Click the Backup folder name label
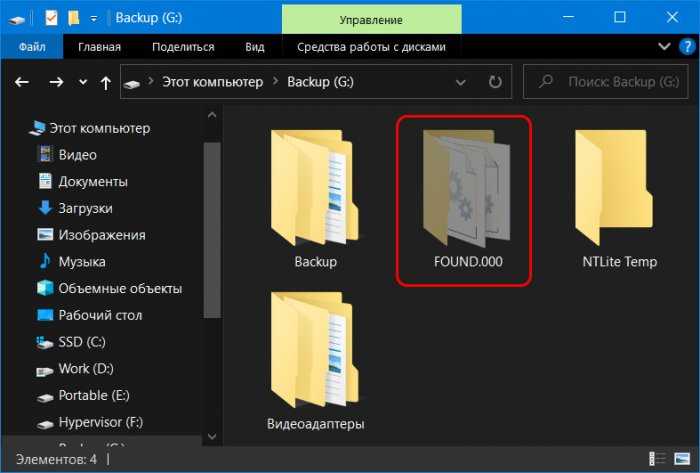This screenshot has height=473, width=700. pos(316,261)
